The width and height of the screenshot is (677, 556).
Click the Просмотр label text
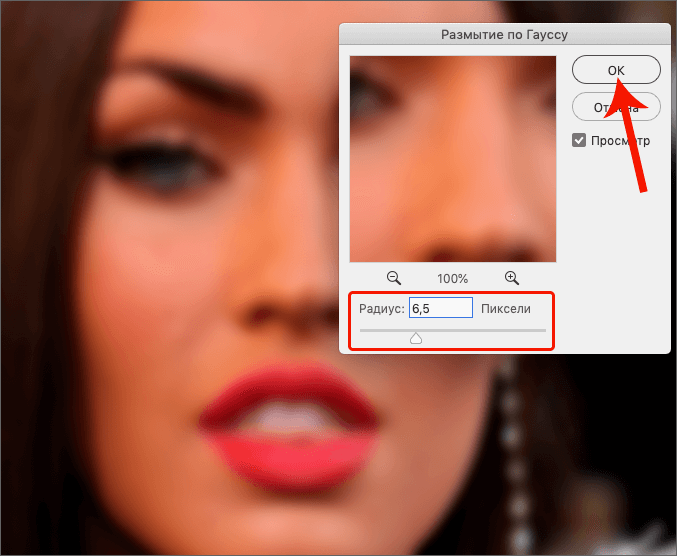(x=620, y=141)
